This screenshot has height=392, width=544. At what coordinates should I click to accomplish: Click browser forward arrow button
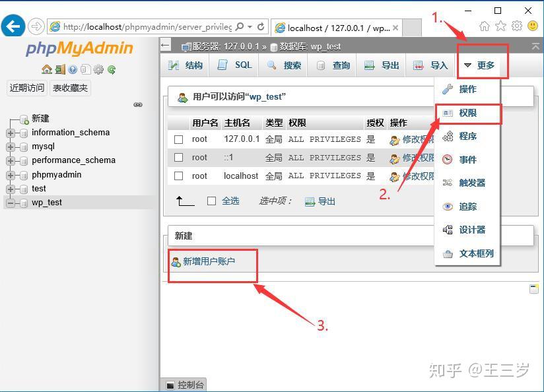tap(36, 26)
